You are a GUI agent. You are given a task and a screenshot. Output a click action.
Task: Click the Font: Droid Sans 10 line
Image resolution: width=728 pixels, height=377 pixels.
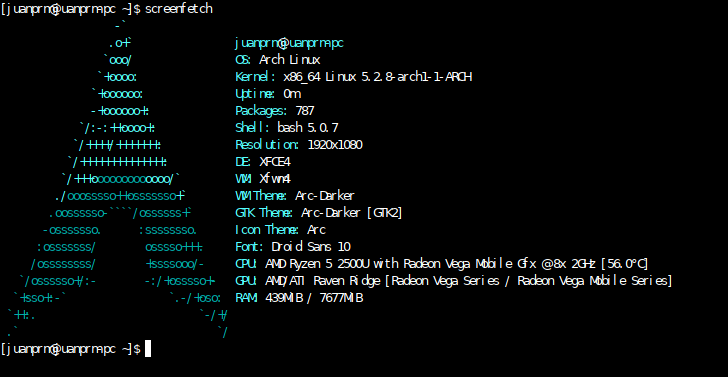pyautogui.click(x=292, y=247)
